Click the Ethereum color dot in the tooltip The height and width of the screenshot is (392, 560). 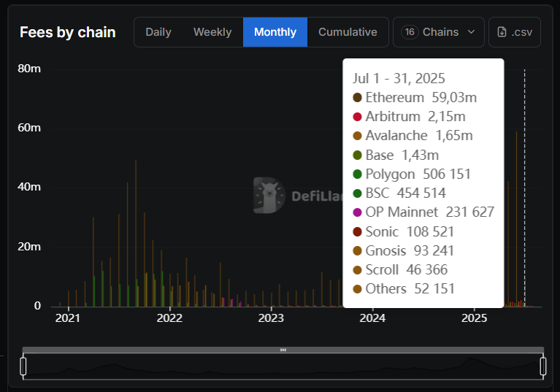click(357, 98)
